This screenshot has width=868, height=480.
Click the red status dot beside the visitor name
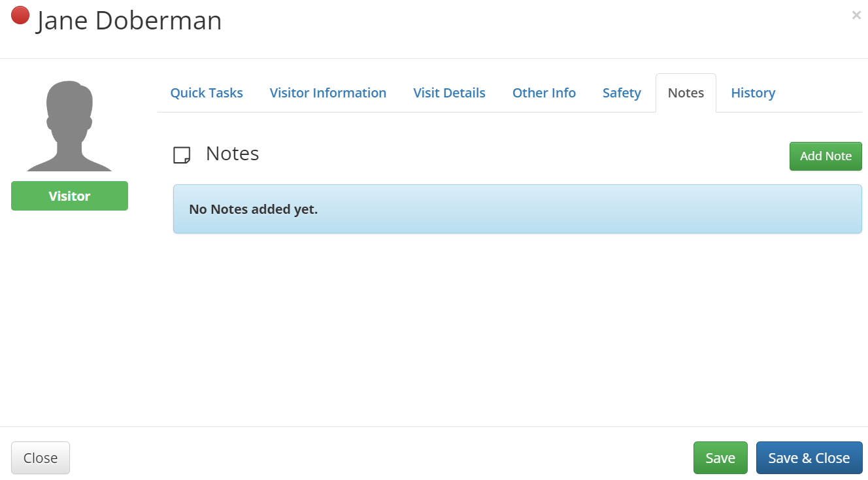20,15
